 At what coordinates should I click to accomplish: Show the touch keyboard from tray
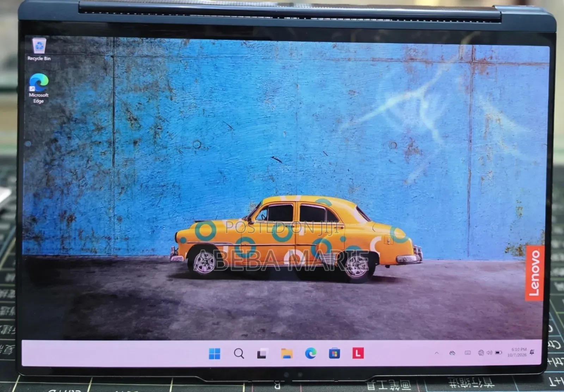point(468,353)
